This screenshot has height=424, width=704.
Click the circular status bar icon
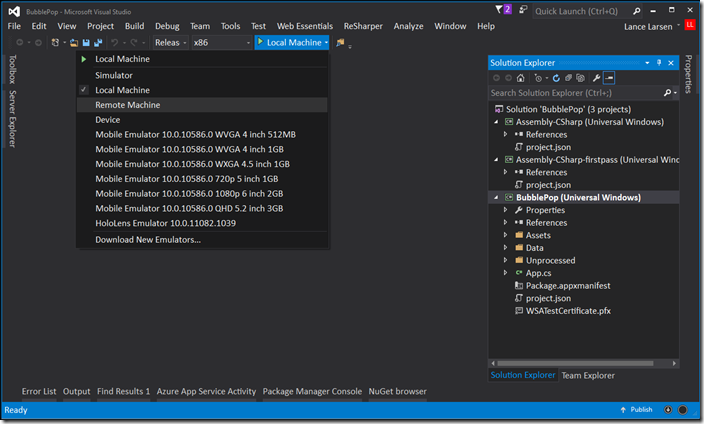pyautogui.click(x=682, y=410)
